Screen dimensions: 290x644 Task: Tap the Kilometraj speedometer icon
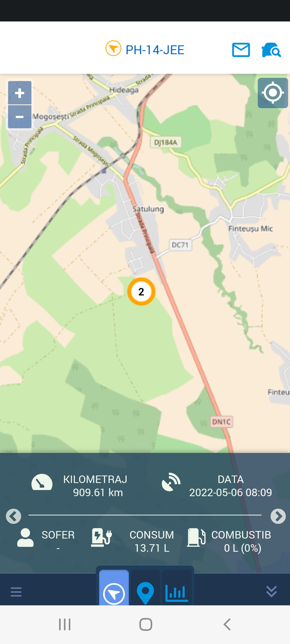[42, 482]
